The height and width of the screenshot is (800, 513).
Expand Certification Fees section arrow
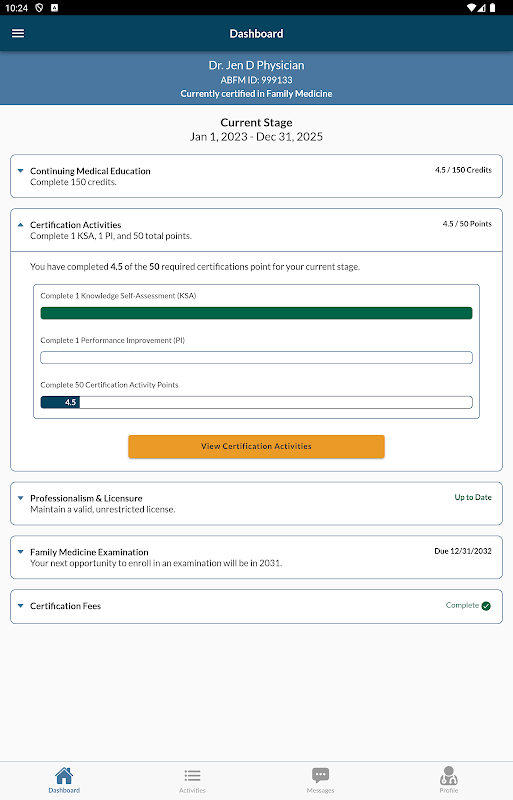coord(20,606)
